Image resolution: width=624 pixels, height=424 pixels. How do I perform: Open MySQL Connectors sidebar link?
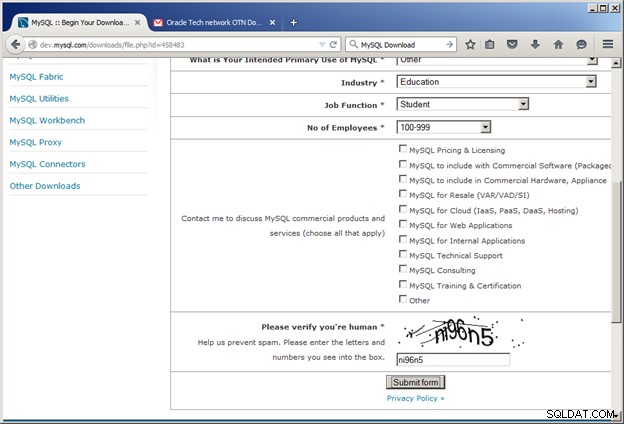point(47,164)
